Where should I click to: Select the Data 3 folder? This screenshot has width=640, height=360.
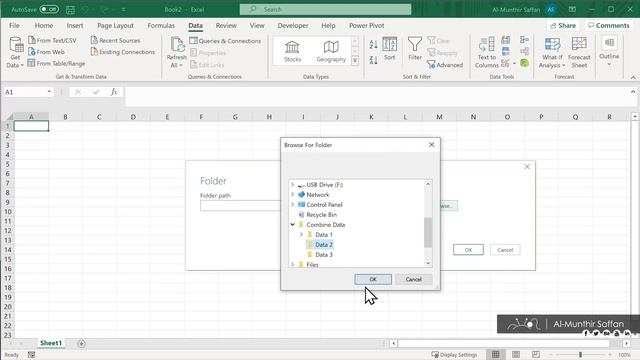324,255
